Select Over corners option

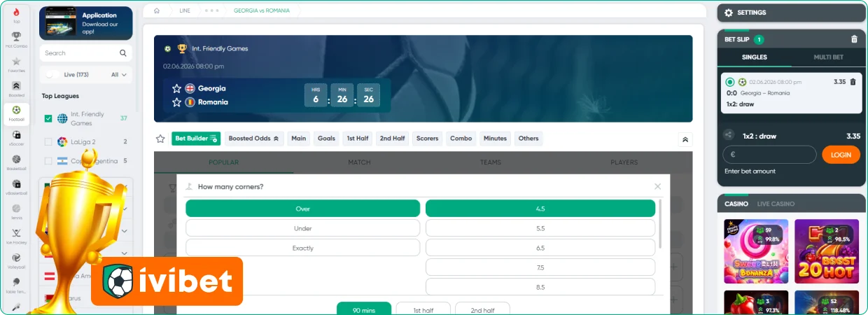click(302, 209)
